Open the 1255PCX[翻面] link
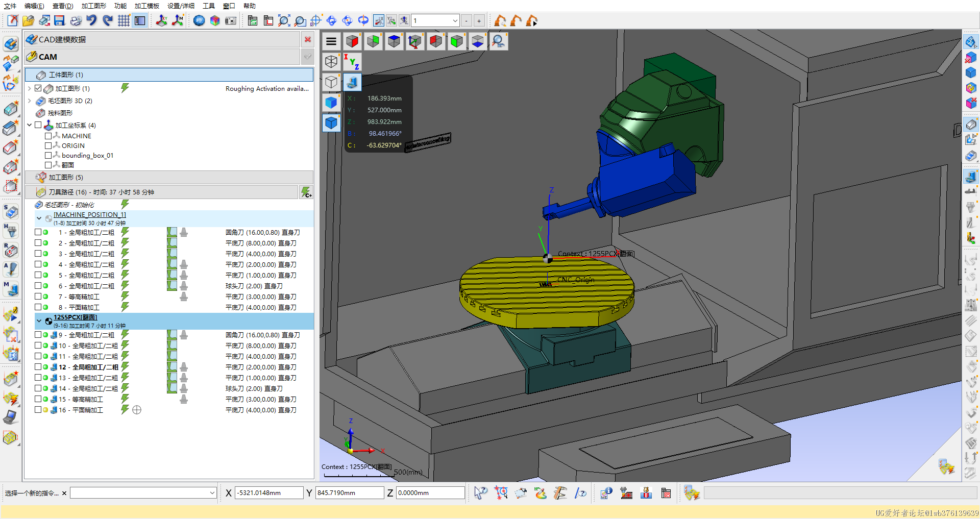The image size is (980, 519). pos(76,317)
